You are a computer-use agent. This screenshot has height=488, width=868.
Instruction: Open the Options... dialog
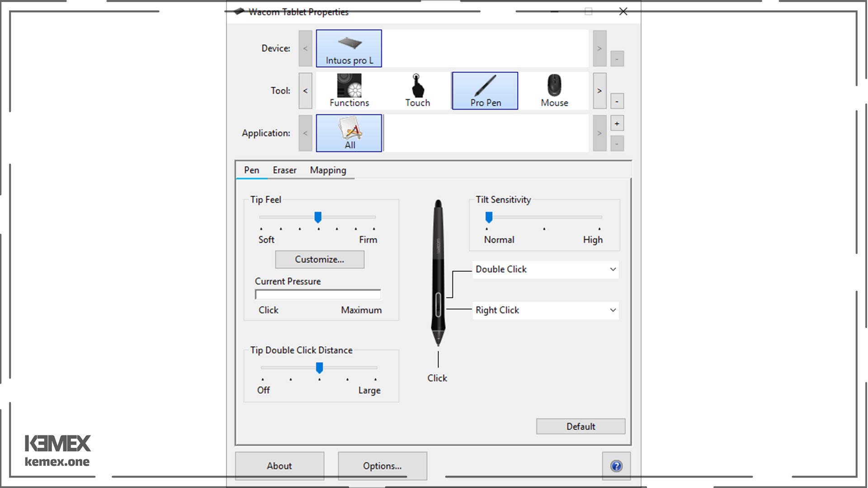382,466
